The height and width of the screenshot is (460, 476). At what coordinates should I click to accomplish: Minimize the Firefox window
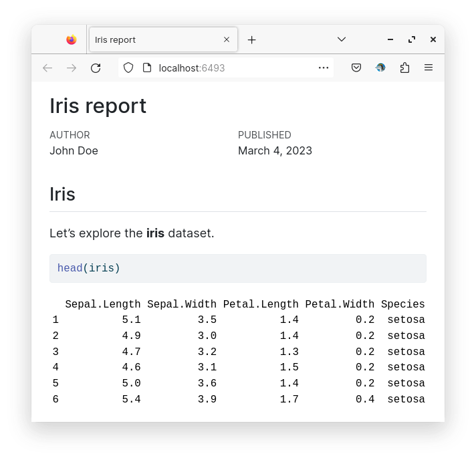390,40
